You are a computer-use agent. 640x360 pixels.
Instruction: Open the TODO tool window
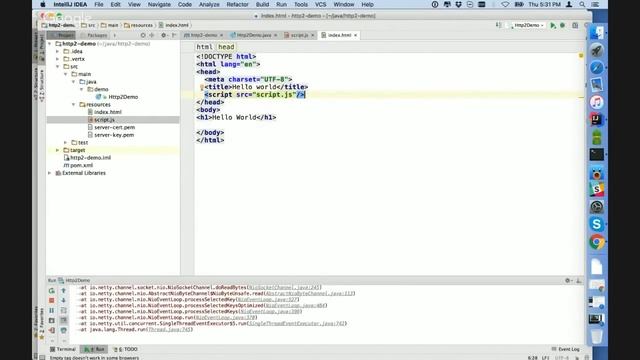point(126,349)
